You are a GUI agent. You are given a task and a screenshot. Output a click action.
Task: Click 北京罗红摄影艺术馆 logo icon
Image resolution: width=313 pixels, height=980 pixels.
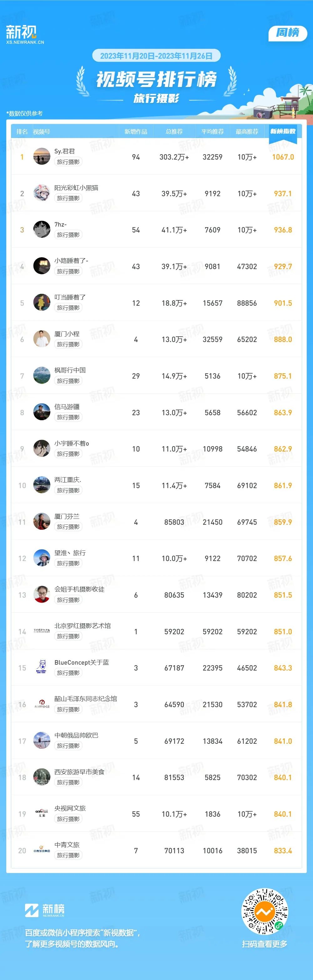point(42,631)
